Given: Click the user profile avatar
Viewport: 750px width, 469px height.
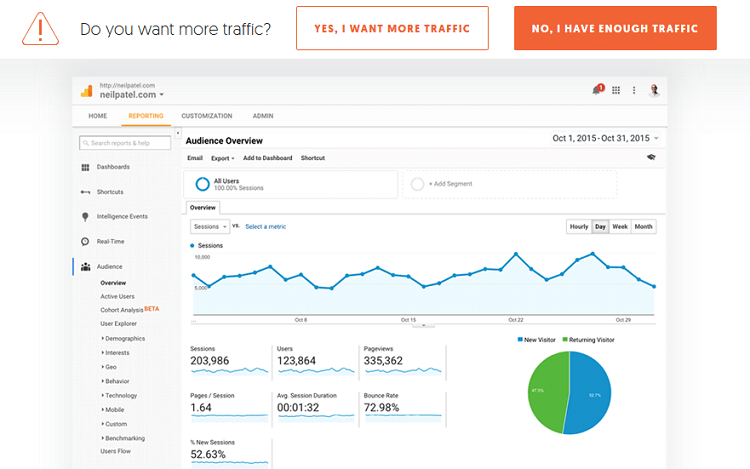Looking at the screenshot, I should tap(654, 90).
